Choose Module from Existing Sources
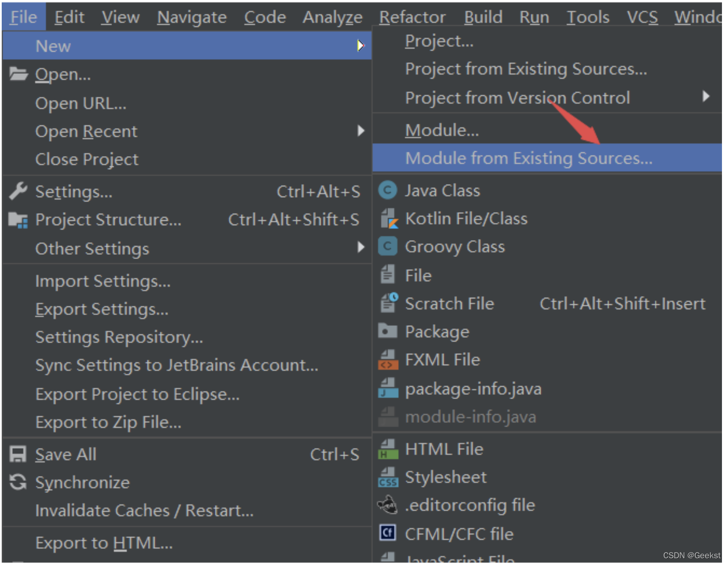Image resolution: width=728 pixels, height=563 pixels. tap(547, 158)
